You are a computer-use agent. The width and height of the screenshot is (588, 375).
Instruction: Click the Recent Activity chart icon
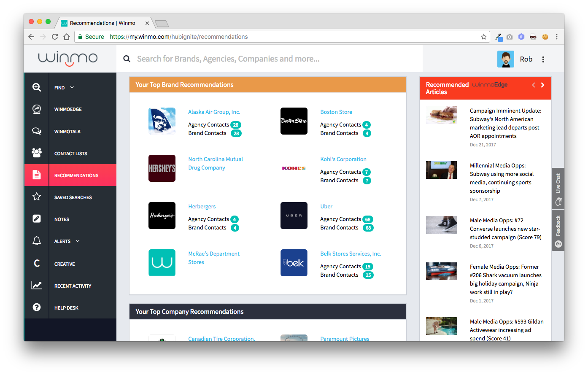pos(37,286)
